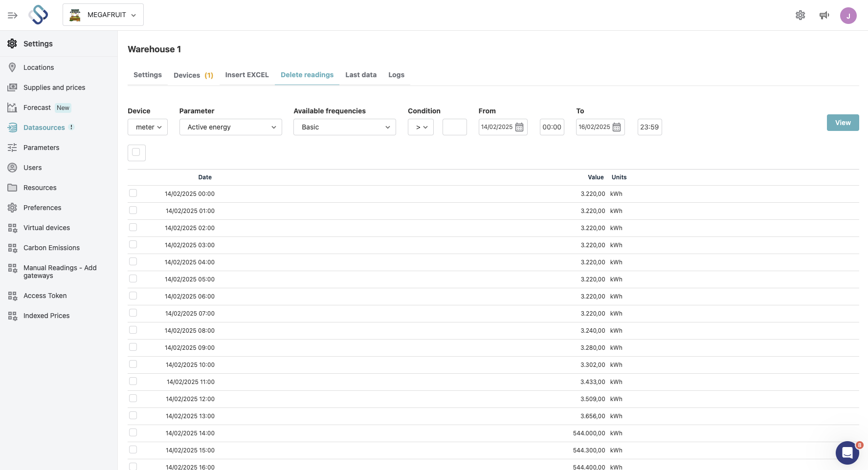Open the Condition operator dropdown
The height and width of the screenshot is (470, 868).
(421, 127)
